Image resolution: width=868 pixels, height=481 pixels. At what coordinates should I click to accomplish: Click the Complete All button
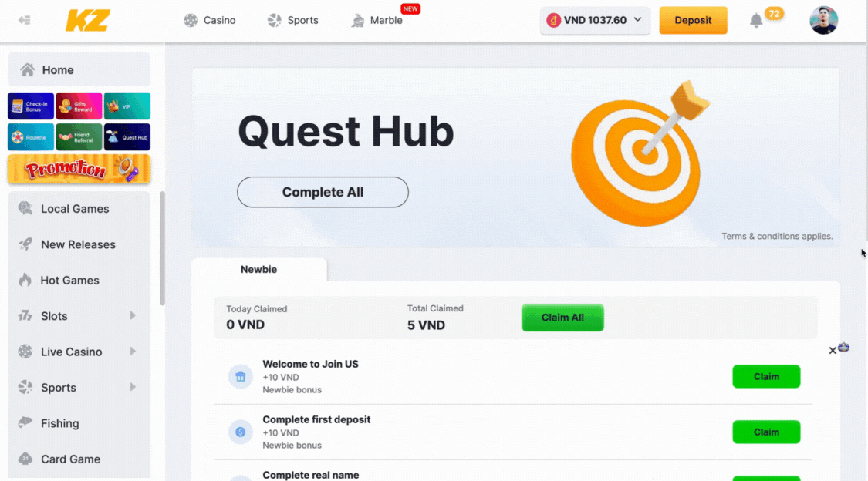pyautogui.click(x=323, y=192)
